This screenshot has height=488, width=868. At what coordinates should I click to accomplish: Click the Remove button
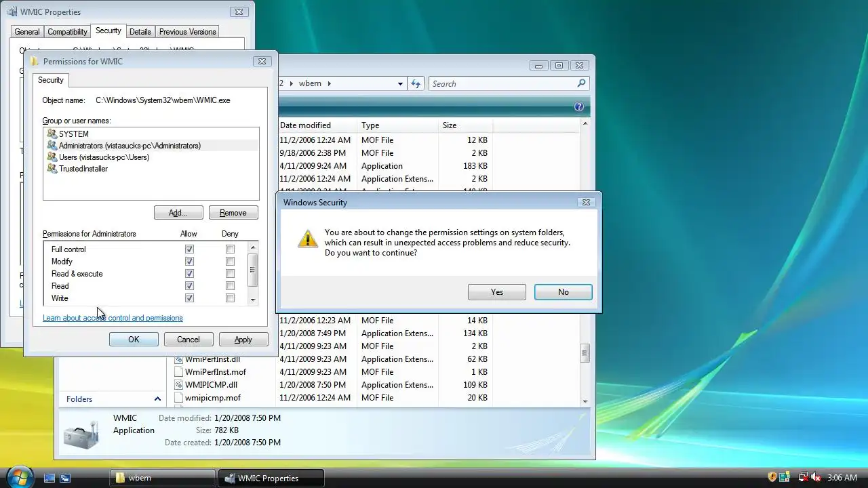click(x=233, y=213)
